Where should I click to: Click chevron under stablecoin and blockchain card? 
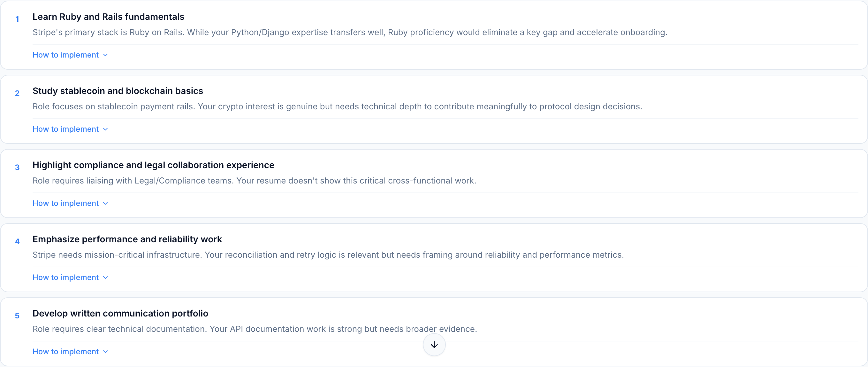coord(105,129)
